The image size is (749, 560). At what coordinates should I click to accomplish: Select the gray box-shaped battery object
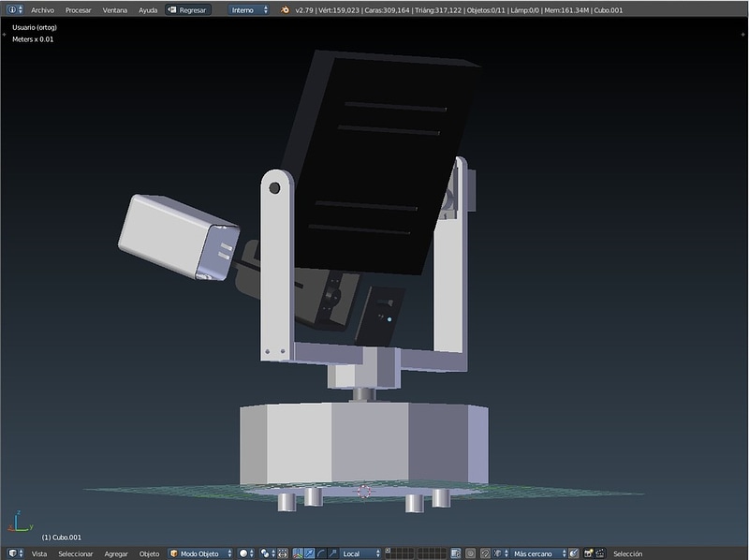[x=178, y=236]
